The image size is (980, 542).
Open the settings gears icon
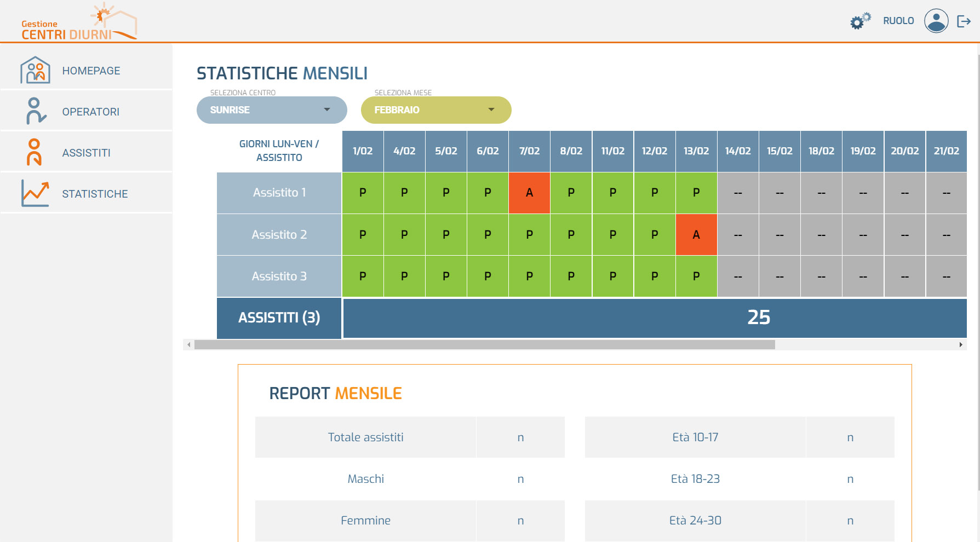click(860, 21)
